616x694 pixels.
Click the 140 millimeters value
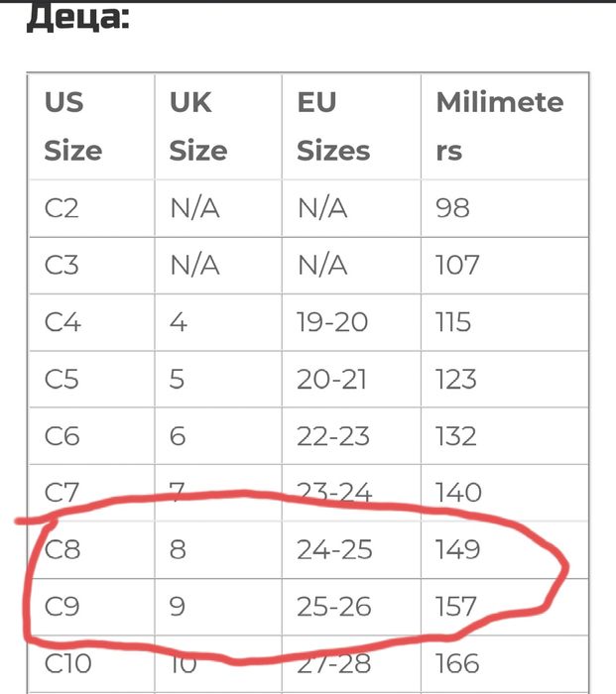458,492
